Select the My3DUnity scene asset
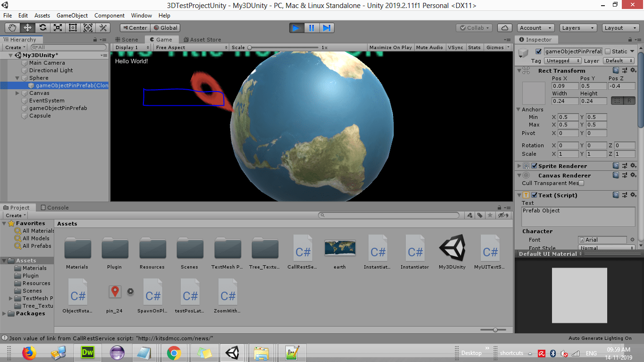The width and height of the screenshot is (644, 362). point(452,252)
